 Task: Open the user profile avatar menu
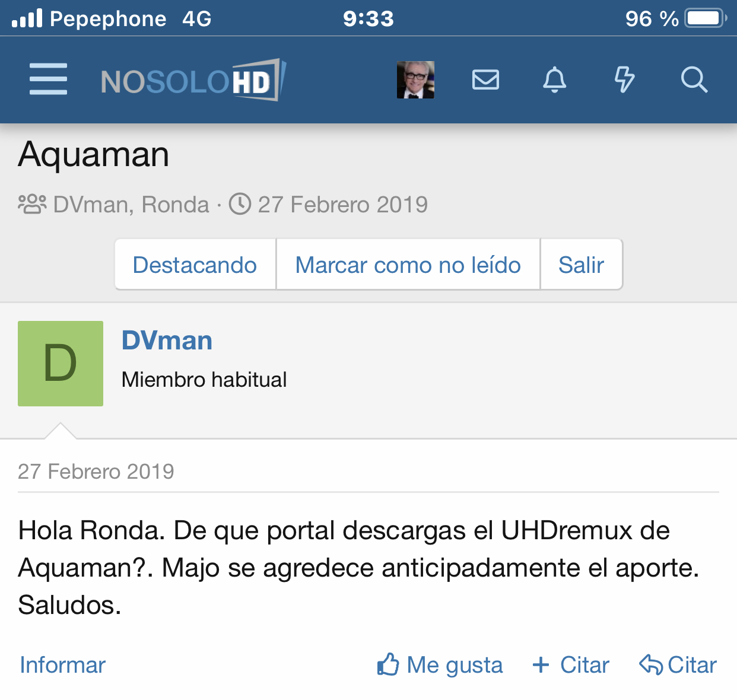(x=415, y=79)
